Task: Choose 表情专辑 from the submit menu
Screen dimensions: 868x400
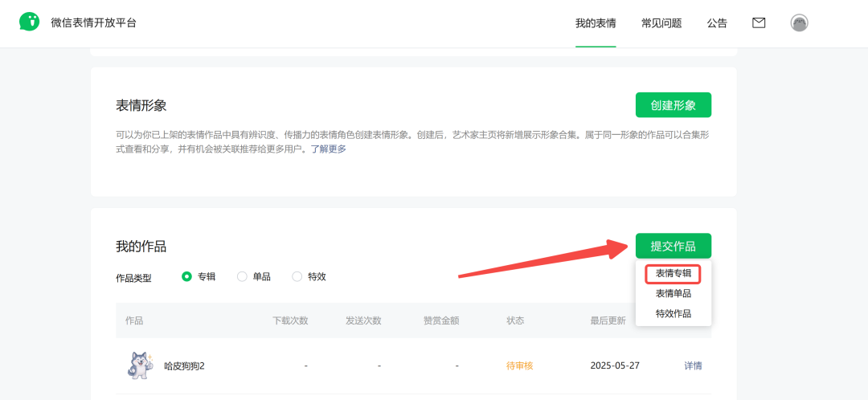Action: pos(674,273)
